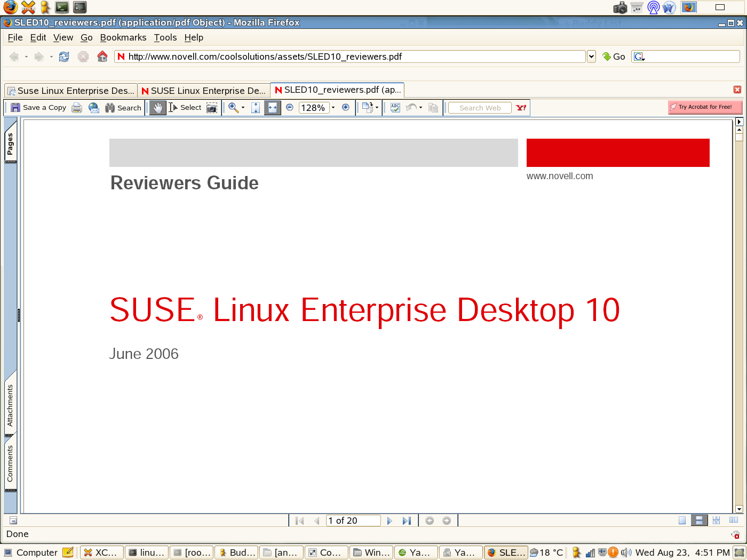Click the Zoom In magnifier tool

click(x=233, y=108)
